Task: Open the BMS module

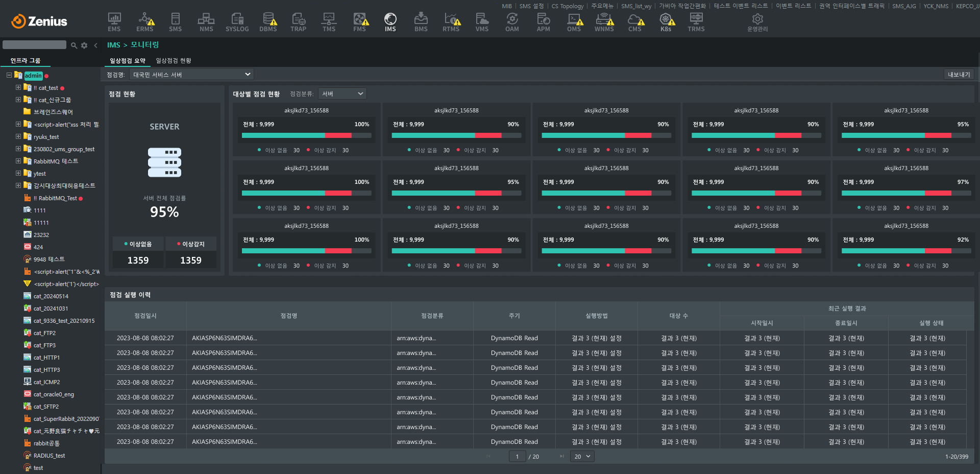Action: click(x=421, y=22)
